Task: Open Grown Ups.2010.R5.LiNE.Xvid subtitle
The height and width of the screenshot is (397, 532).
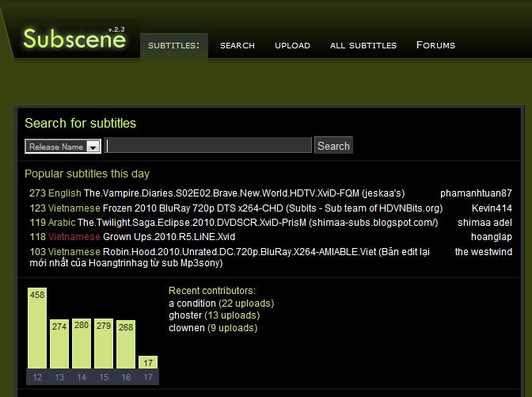Action: tap(169, 237)
